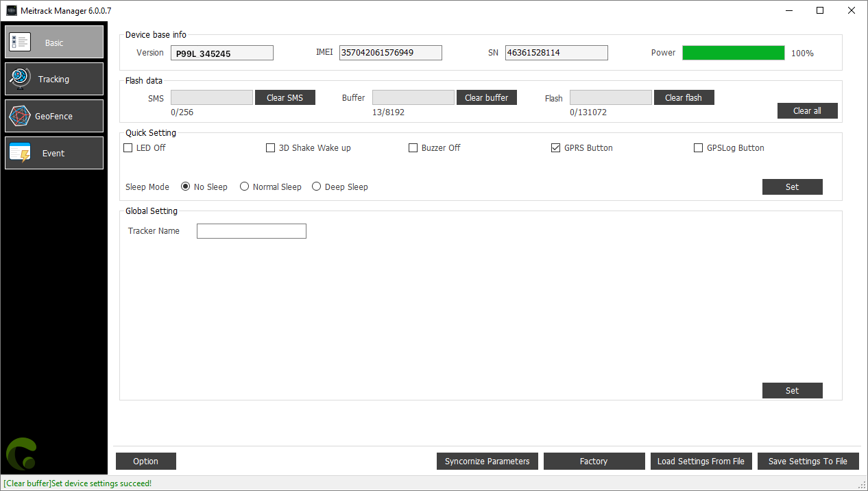Uncheck the GPRS Button checkbox
868x491 pixels.
555,148
